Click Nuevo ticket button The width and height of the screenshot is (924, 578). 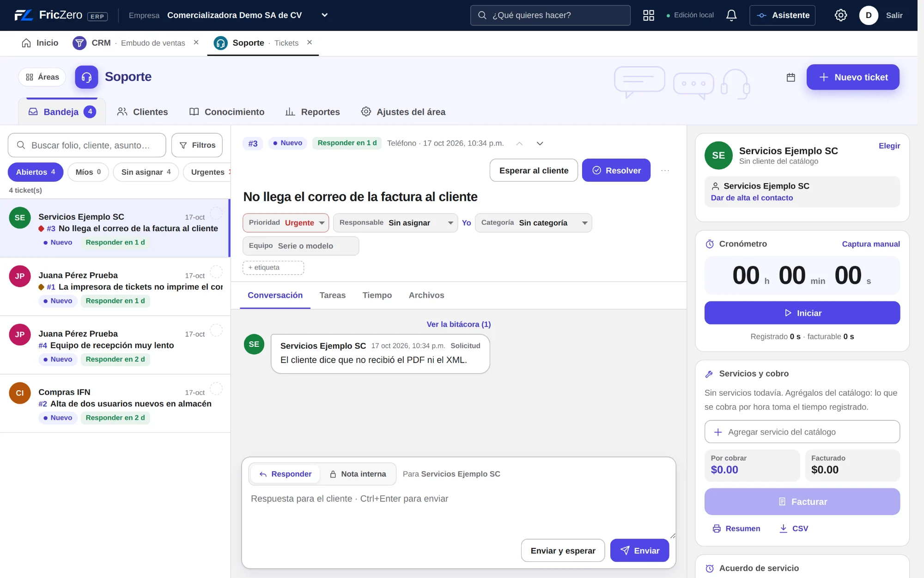click(853, 77)
